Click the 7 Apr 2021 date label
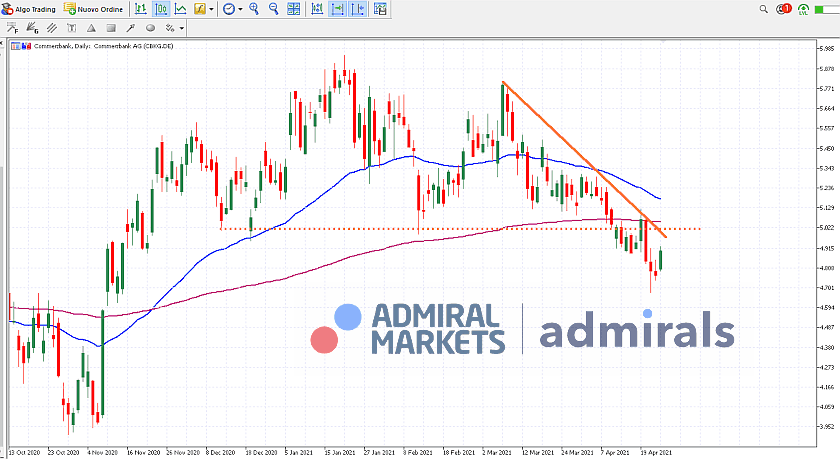The width and height of the screenshot is (840, 459). coord(615,453)
